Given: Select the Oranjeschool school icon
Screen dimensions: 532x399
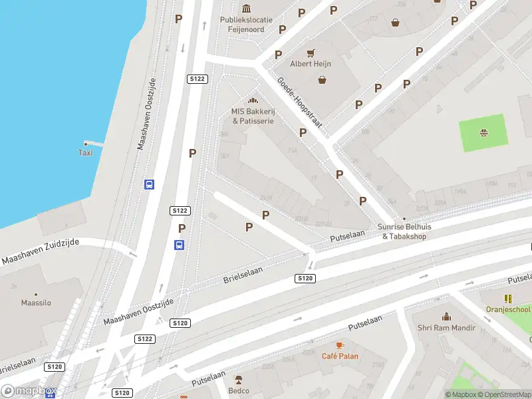Looking at the screenshot, I should 508,299.
